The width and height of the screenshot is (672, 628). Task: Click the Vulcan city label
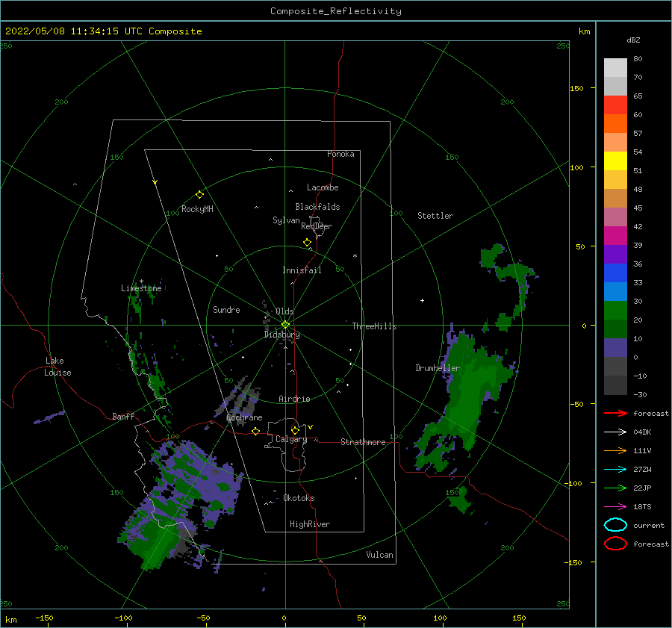click(x=379, y=555)
